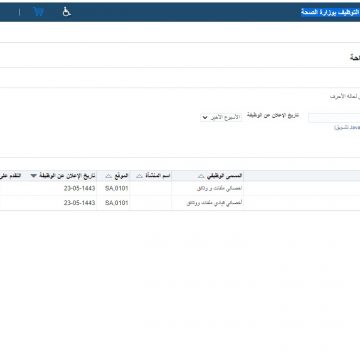Select the Ministry of Health recruitment title

click(330, 12)
